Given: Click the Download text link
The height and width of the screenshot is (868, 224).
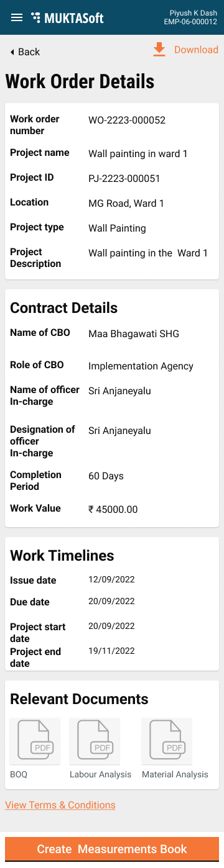Looking at the screenshot, I should pos(196,50).
